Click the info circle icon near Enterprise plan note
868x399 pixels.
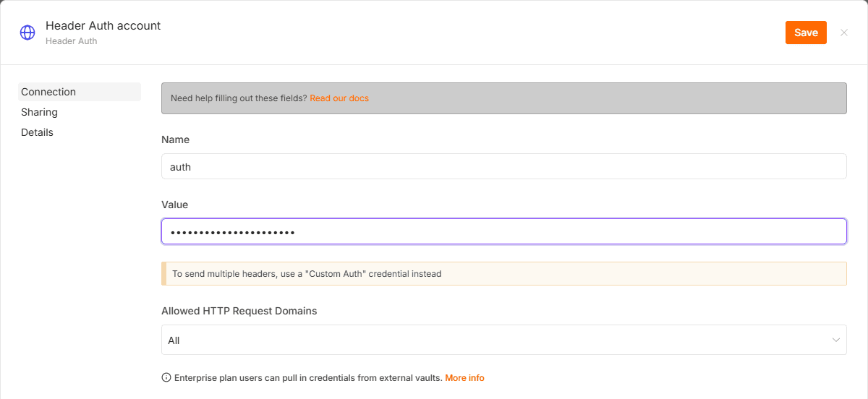[x=166, y=378]
